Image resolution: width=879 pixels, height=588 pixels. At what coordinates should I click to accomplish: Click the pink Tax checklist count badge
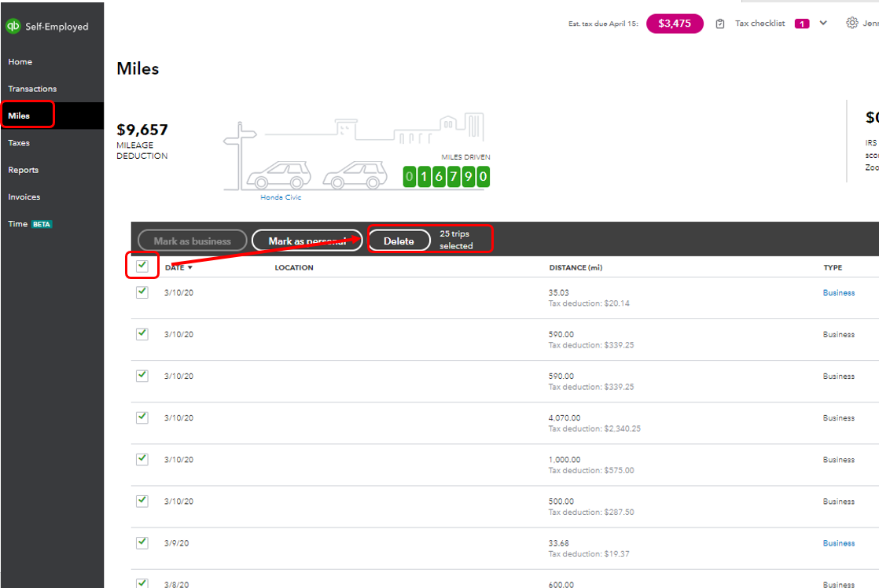802,24
